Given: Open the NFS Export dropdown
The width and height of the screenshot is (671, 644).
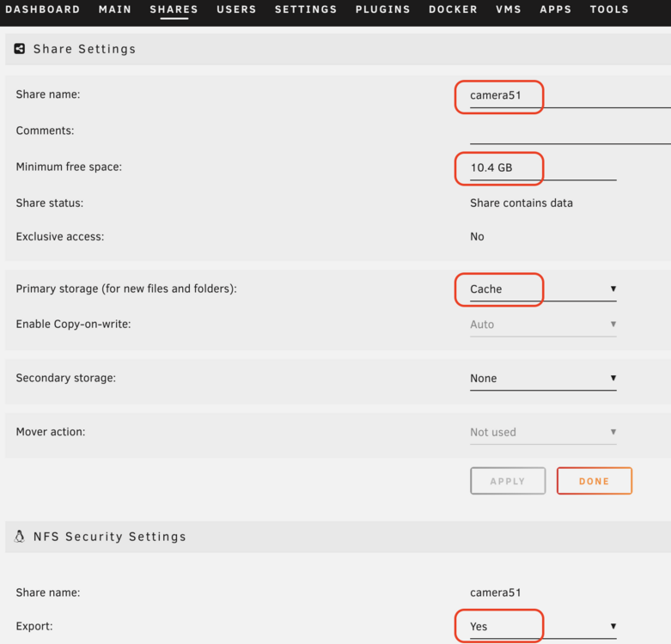Looking at the screenshot, I should point(543,627).
